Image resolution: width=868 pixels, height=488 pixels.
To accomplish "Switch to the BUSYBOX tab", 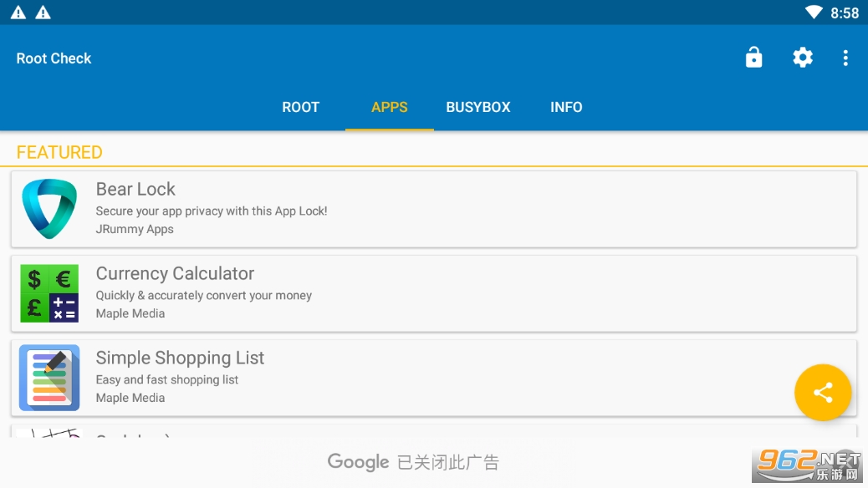I will pos(478,107).
